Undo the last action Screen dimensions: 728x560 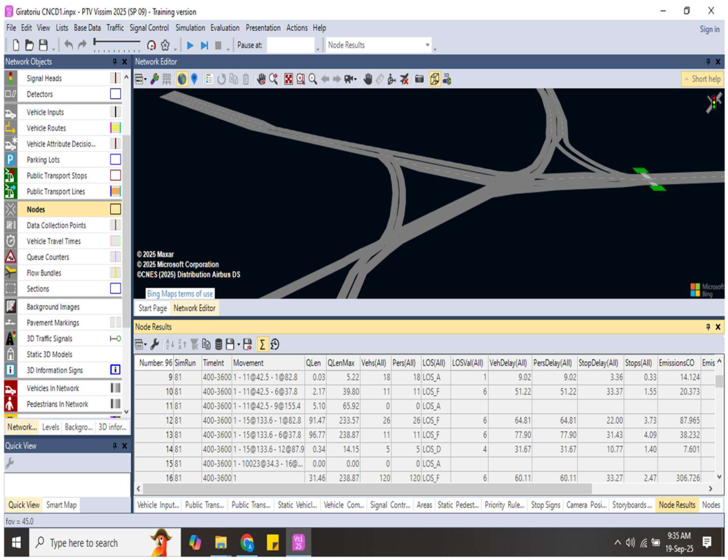click(x=69, y=45)
